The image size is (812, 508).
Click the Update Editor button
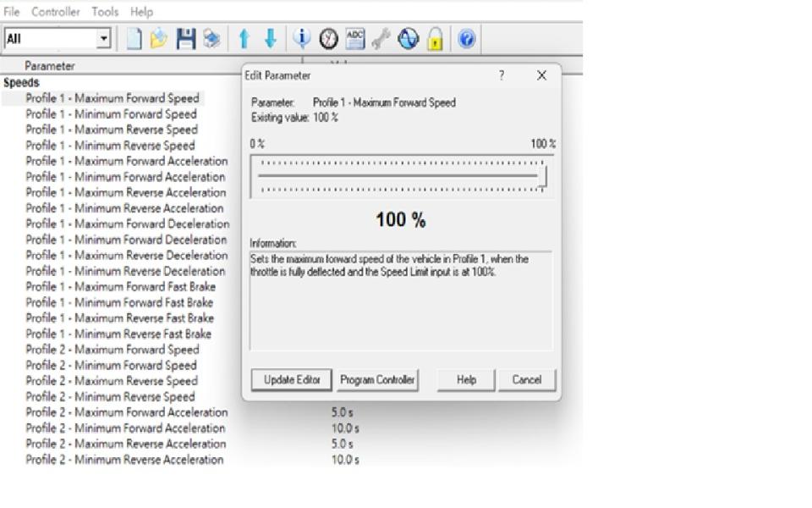coord(292,380)
